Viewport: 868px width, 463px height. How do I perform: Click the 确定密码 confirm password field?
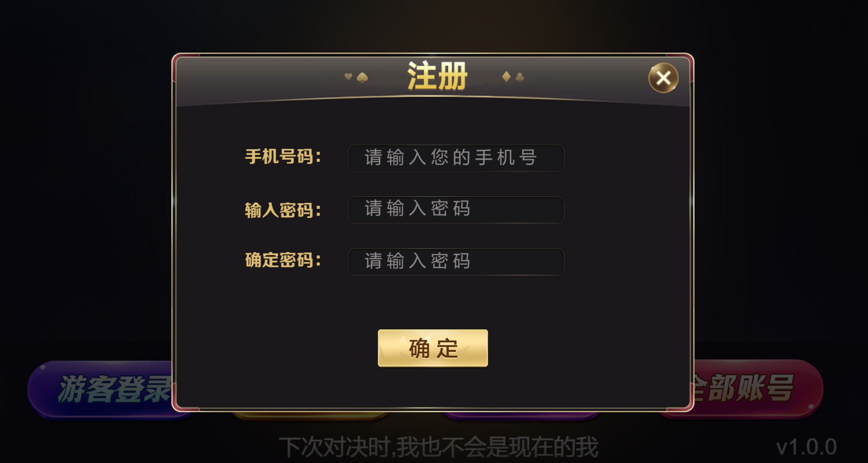click(456, 261)
